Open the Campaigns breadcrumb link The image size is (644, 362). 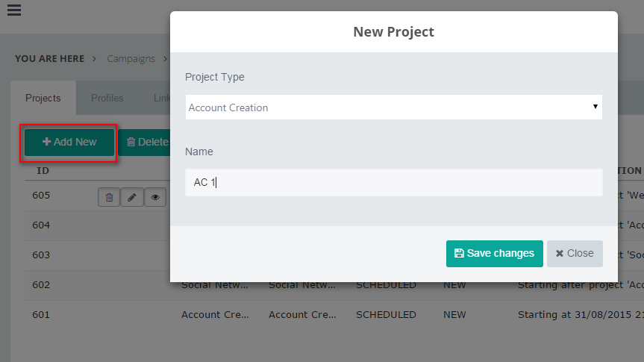tap(131, 59)
